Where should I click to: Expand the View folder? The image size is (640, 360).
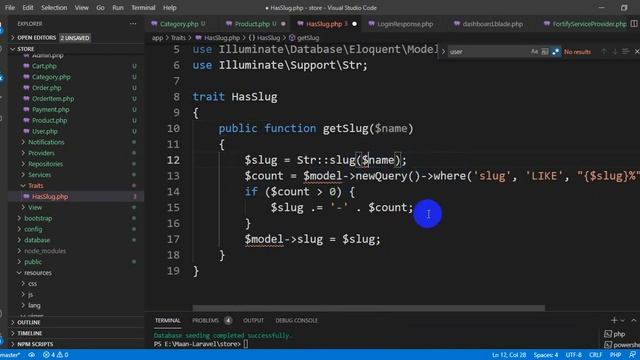[x=35, y=207]
